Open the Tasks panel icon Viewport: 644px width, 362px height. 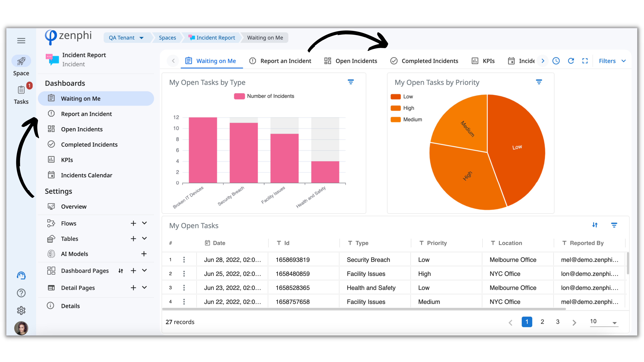point(21,90)
